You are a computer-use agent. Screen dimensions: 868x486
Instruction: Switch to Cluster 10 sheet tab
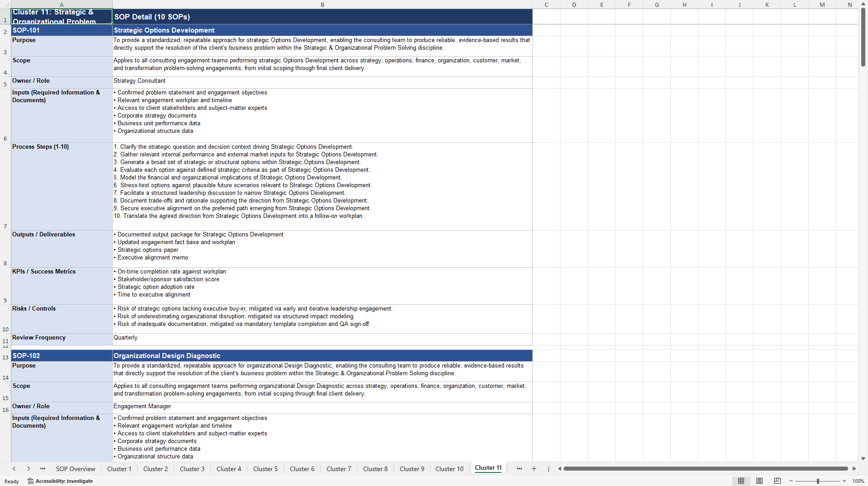450,469
